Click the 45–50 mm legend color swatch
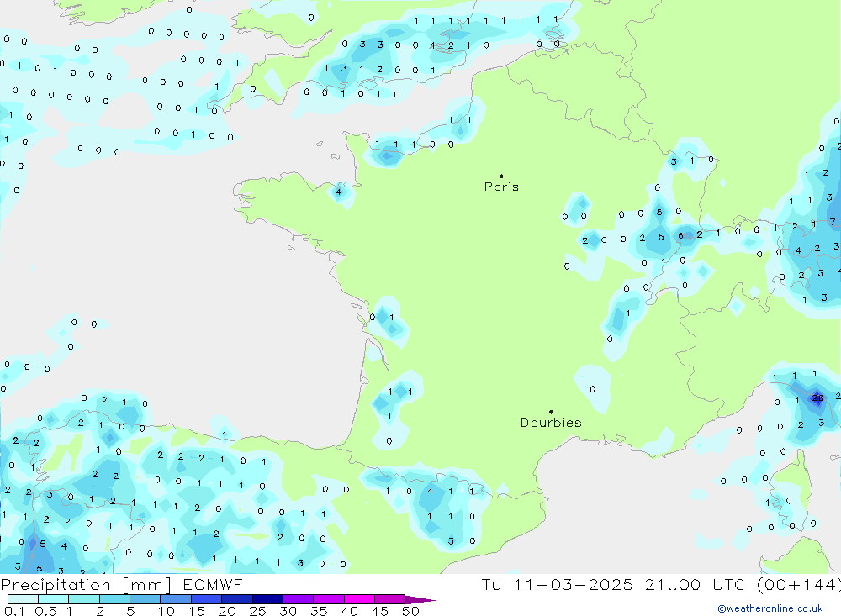The width and height of the screenshot is (841, 616). tap(390, 599)
